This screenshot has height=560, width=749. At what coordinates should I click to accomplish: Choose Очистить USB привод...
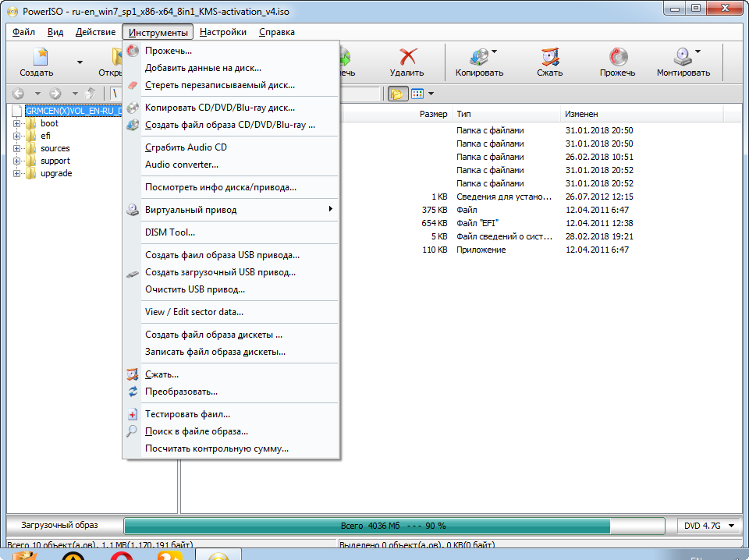click(231, 289)
